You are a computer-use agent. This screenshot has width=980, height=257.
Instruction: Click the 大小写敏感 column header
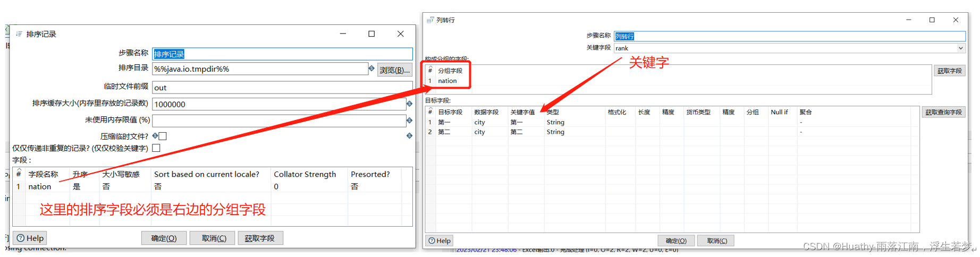pos(121,174)
